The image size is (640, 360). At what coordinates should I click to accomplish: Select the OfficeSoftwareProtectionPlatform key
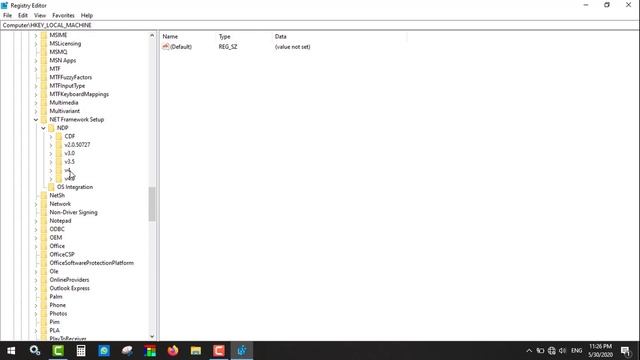coord(91,263)
